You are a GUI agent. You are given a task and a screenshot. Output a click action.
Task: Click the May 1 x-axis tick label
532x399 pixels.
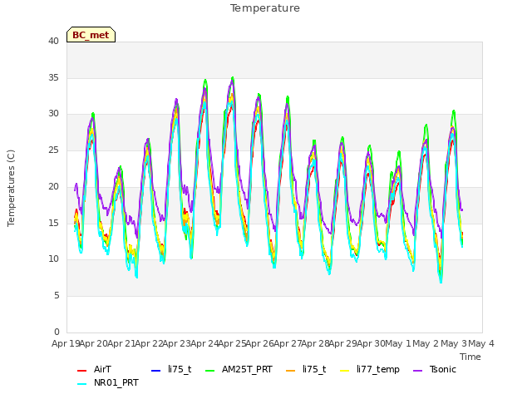tap(398, 343)
